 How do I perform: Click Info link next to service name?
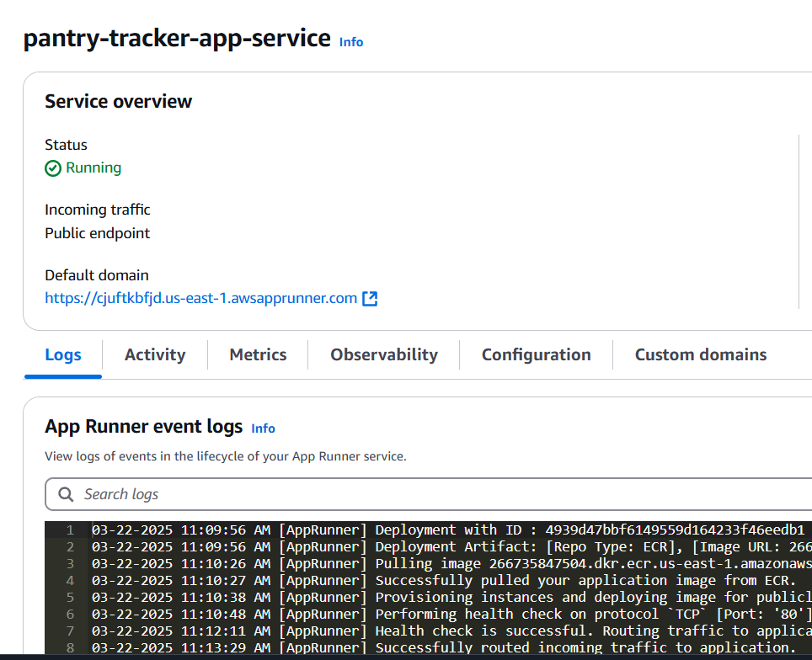[x=351, y=42]
